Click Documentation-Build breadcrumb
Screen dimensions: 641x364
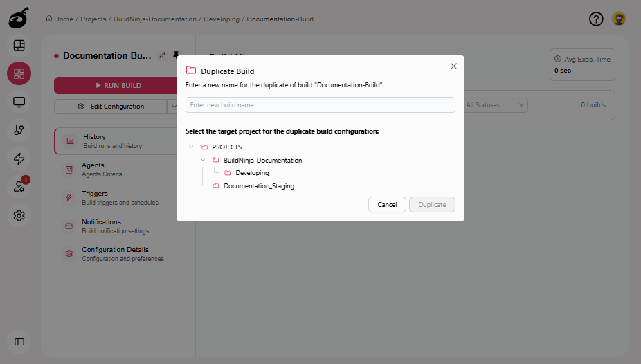(x=280, y=19)
